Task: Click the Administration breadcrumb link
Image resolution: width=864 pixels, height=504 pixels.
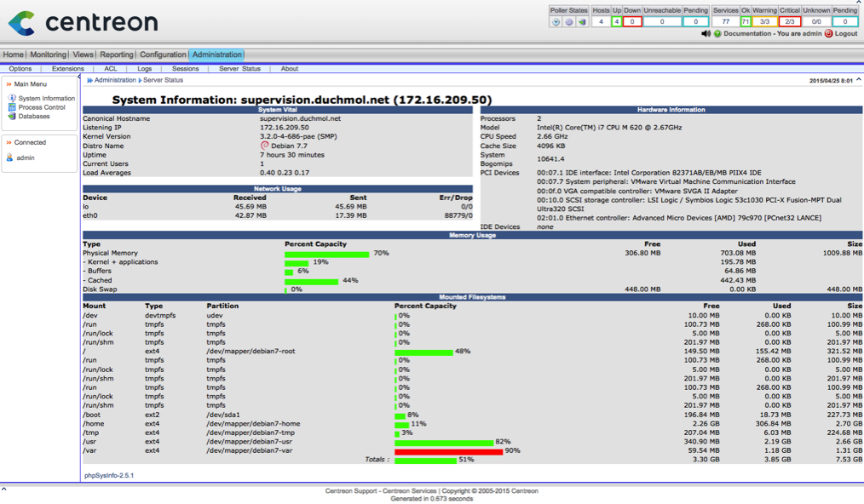Action: (x=115, y=80)
